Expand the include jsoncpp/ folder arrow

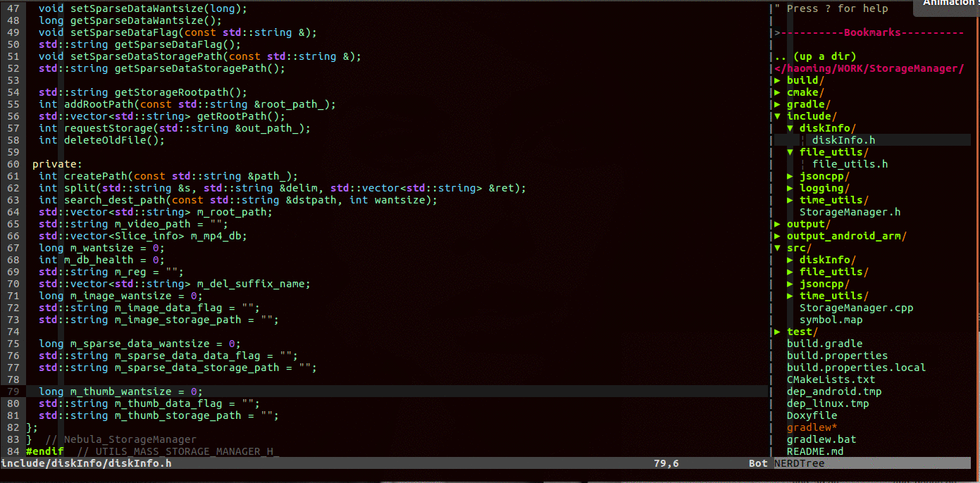click(x=790, y=176)
